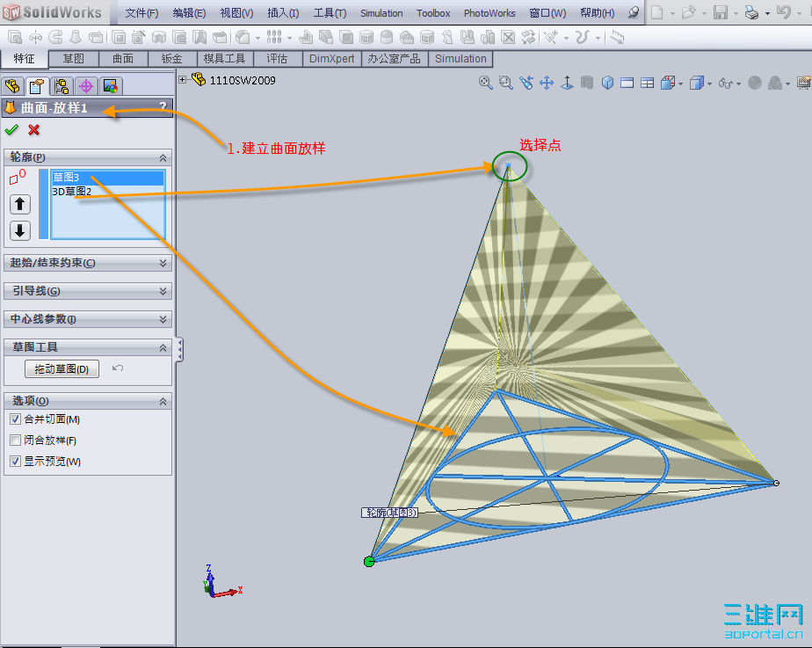Click the New document icon
812x648 pixels.
[657, 12]
